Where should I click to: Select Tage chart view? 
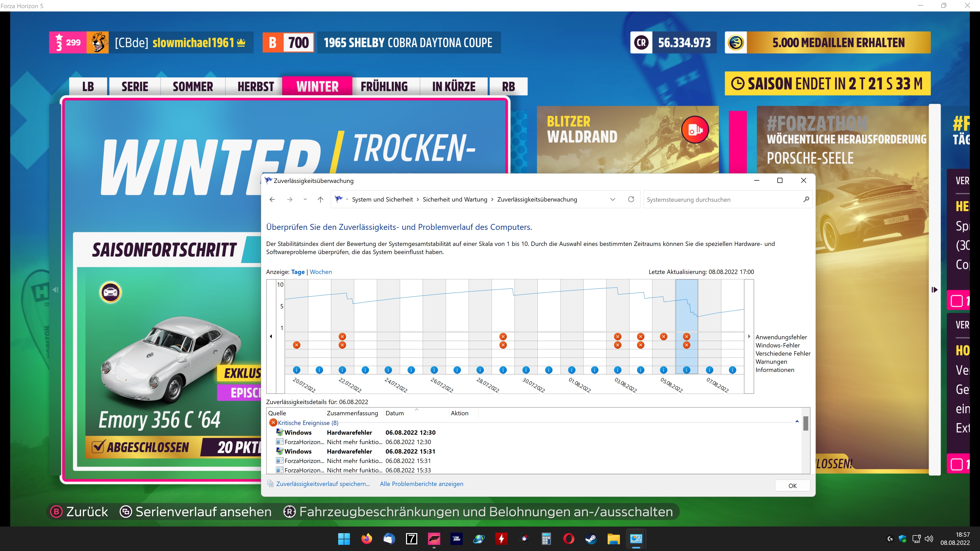point(298,272)
